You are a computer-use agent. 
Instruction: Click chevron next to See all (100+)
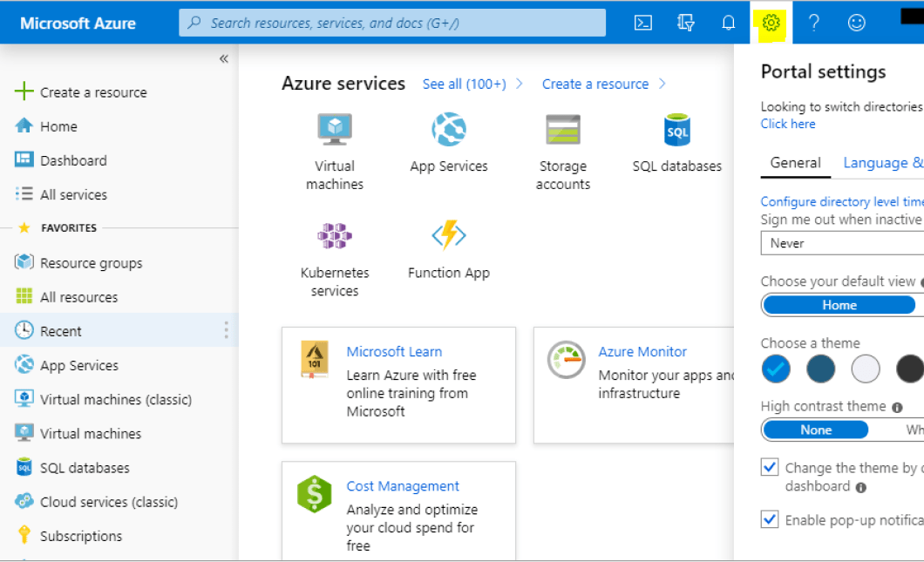click(520, 84)
